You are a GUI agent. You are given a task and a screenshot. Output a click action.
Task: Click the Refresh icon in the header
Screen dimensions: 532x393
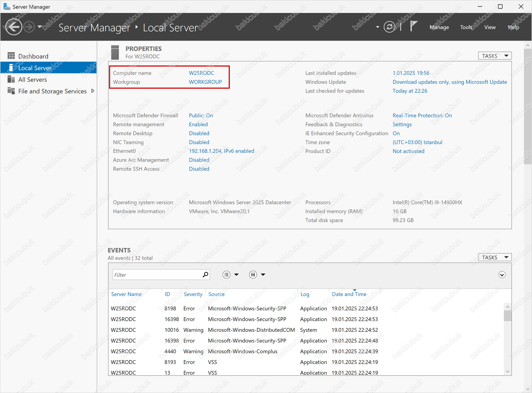(390, 27)
